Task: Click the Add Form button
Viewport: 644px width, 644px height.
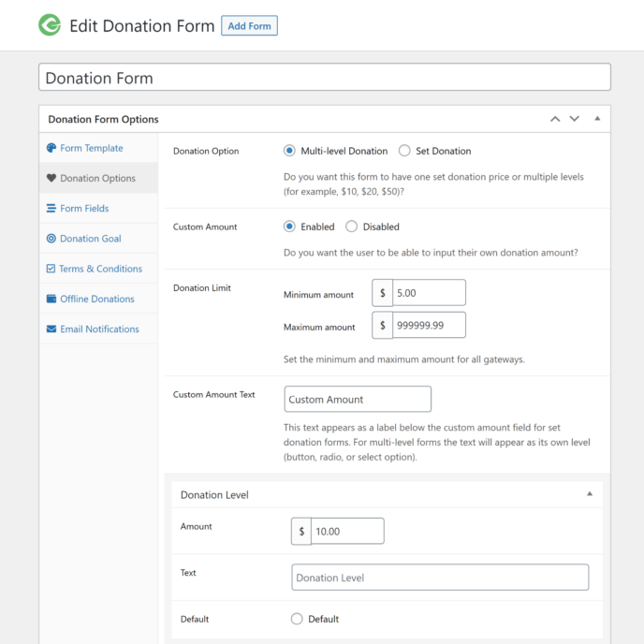Action: coord(249,26)
